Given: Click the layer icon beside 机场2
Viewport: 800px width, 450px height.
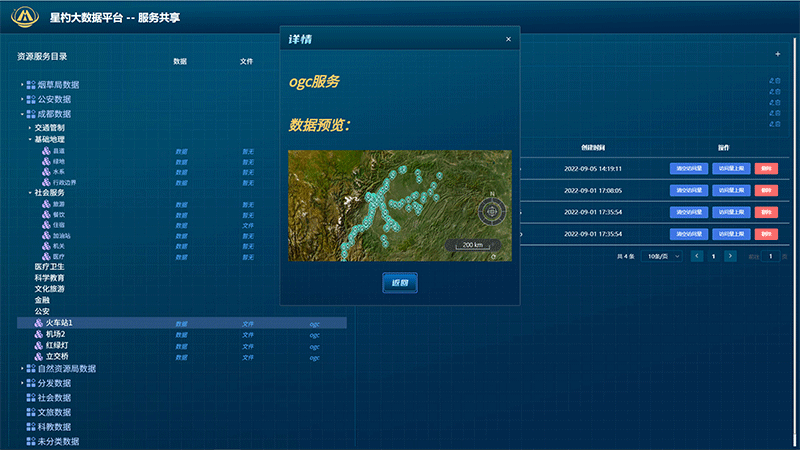Looking at the screenshot, I should 36,334.
